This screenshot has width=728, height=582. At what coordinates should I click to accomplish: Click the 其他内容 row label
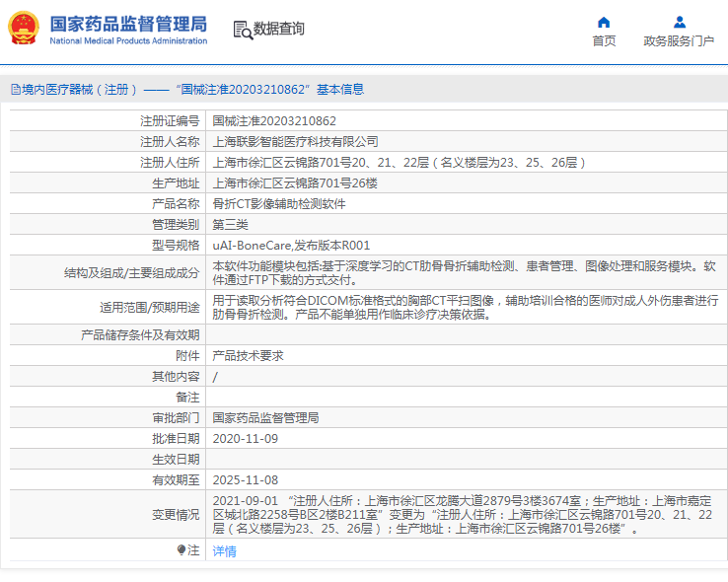176,377
